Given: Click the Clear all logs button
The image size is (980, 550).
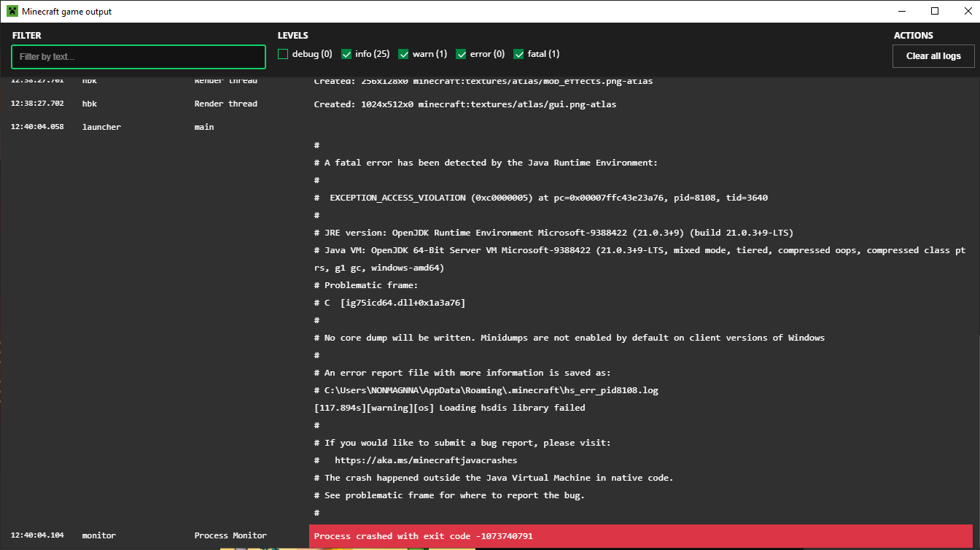Looking at the screenshot, I should tap(933, 56).
